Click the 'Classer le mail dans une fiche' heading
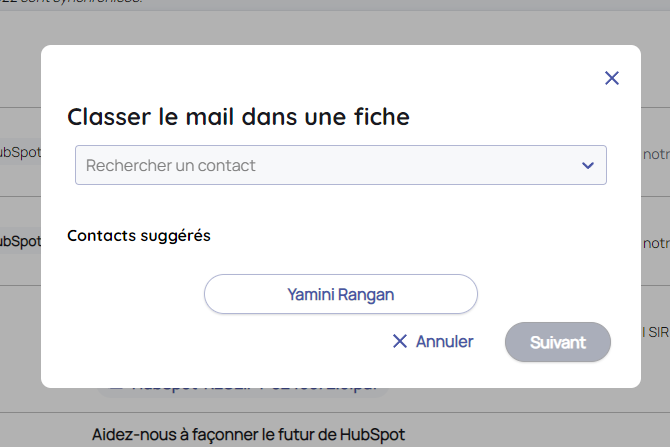The width and height of the screenshot is (670, 447). [238, 117]
